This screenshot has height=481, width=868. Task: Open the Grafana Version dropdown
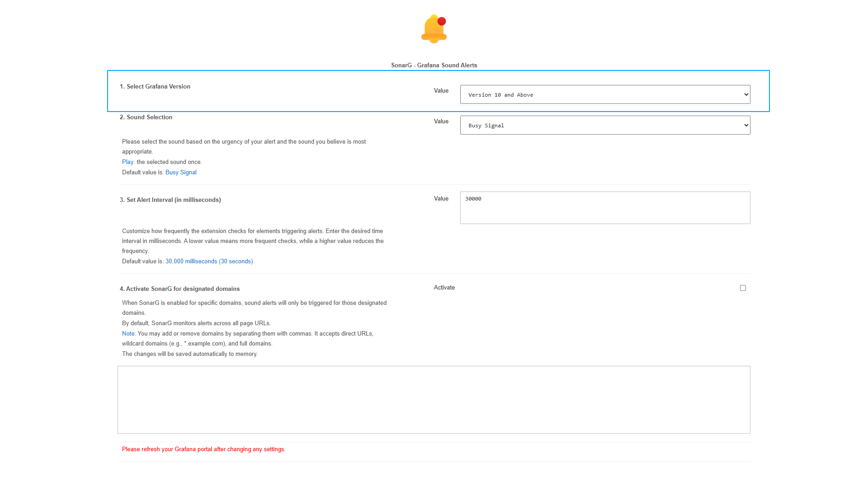click(604, 94)
